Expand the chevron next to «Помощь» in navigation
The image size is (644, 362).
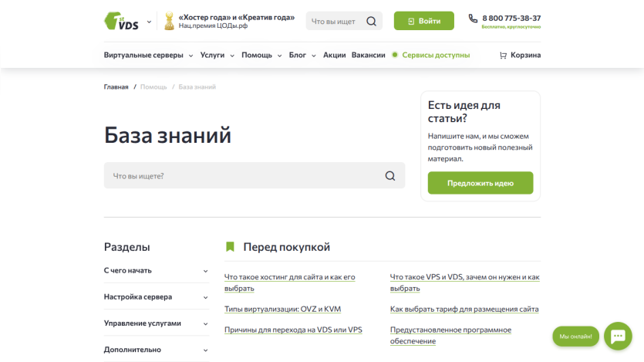click(279, 56)
